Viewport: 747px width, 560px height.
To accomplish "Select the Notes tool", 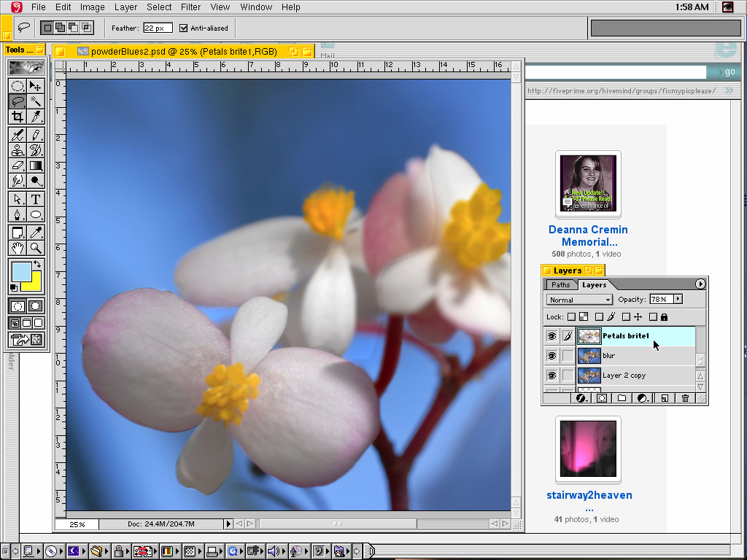I will pos(18,233).
